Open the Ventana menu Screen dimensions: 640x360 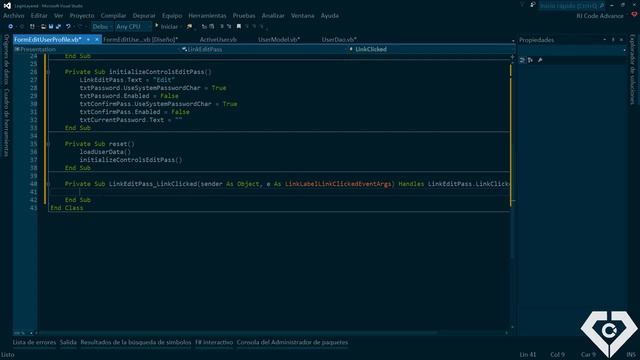tap(303, 16)
